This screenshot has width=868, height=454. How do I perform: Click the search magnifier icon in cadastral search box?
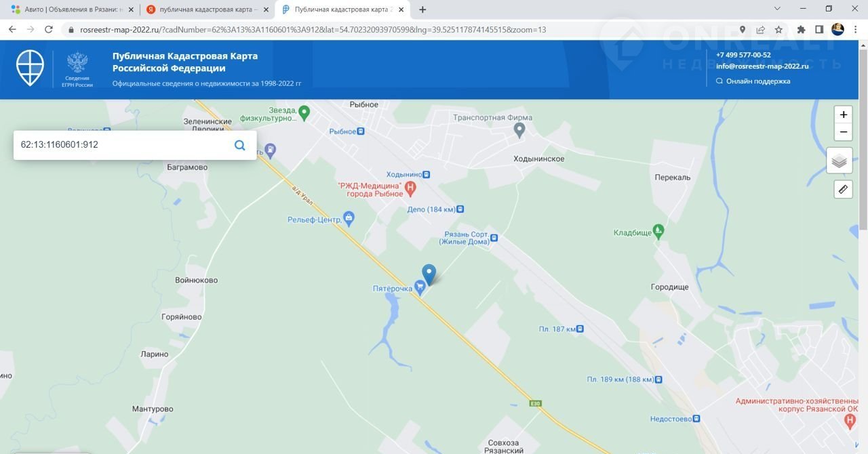[x=239, y=145]
